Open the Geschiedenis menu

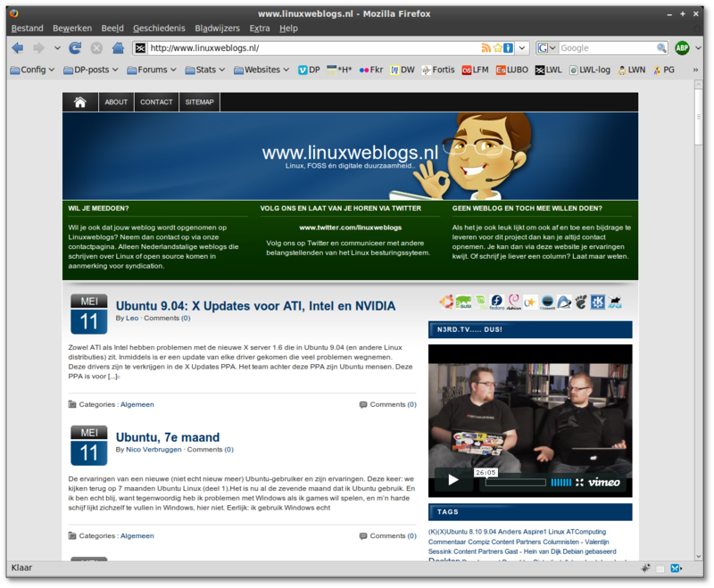[x=159, y=29]
